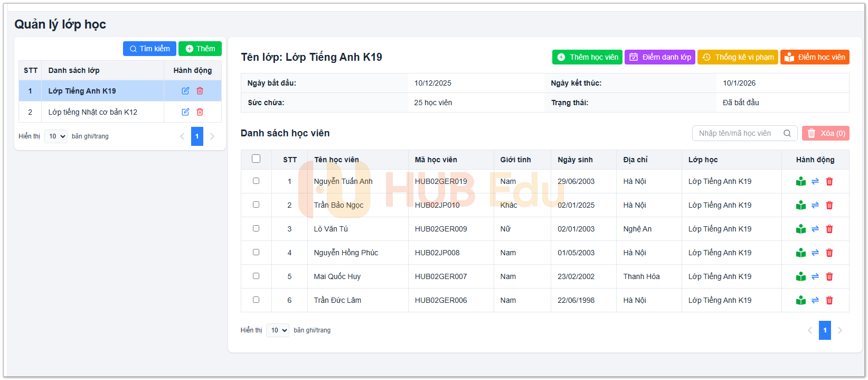Delete student Nguyễn Tuấn Anh
868x380 pixels.
[829, 181]
